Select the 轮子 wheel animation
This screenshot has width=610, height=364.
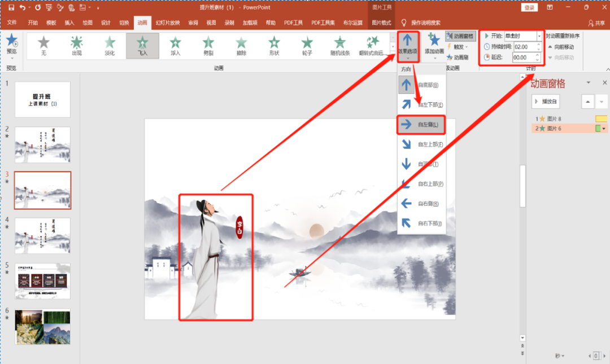tap(307, 46)
